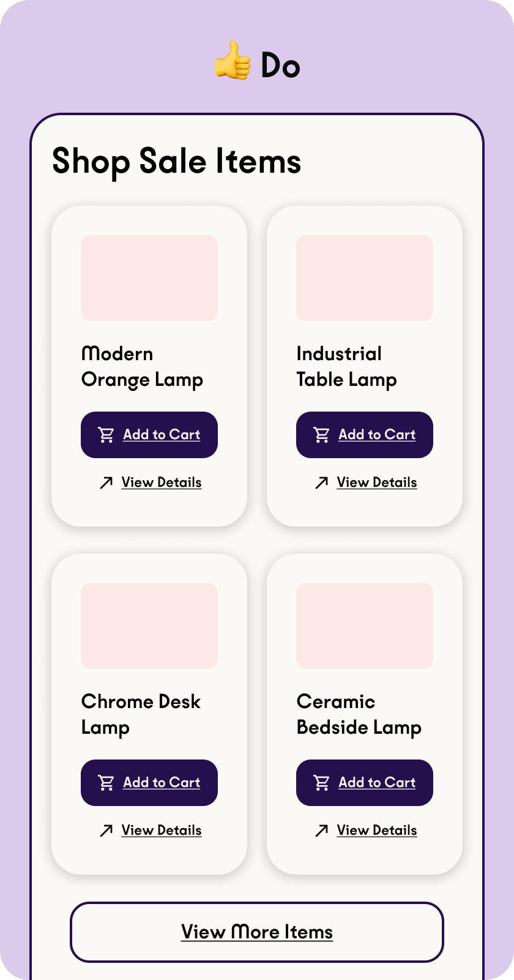Add Modern Orange Lamp to cart
Viewport: 514px width, 980px height.
162,435
